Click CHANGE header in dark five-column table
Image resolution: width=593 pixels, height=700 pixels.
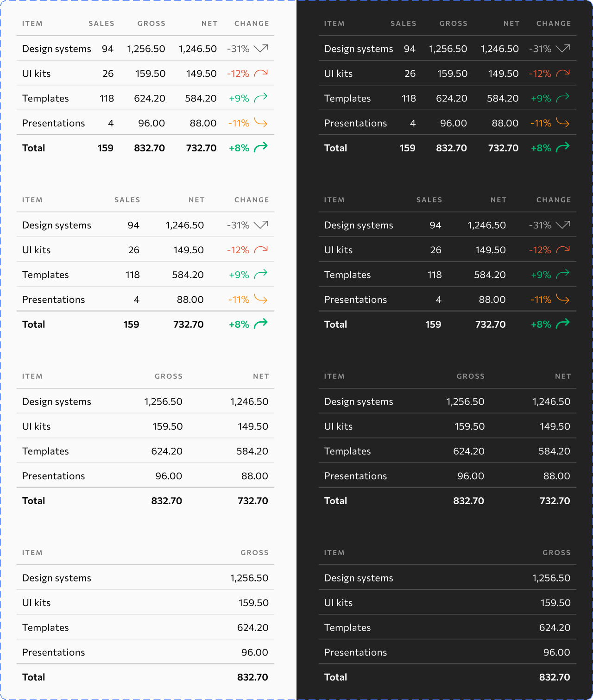tap(554, 24)
